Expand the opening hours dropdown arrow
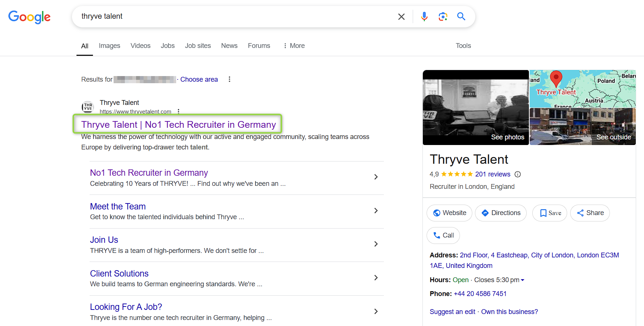This screenshot has height=326, width=644. point(523,280)
